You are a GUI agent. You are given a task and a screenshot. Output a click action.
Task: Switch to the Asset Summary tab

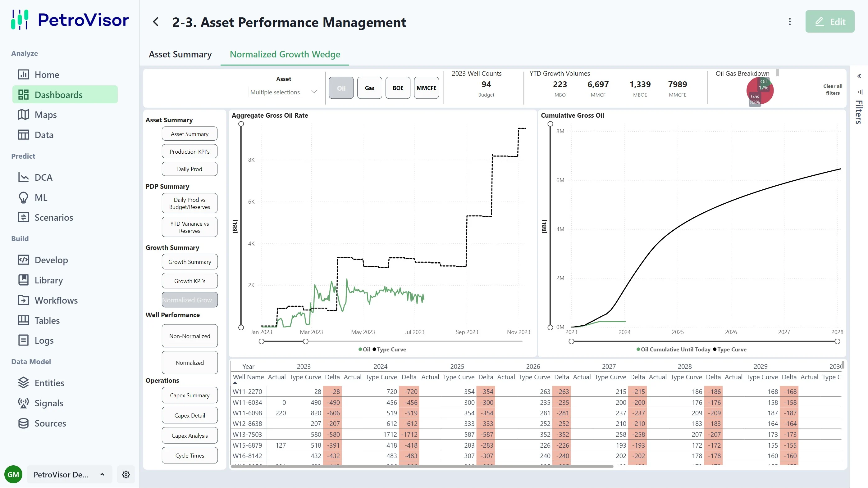180,54
